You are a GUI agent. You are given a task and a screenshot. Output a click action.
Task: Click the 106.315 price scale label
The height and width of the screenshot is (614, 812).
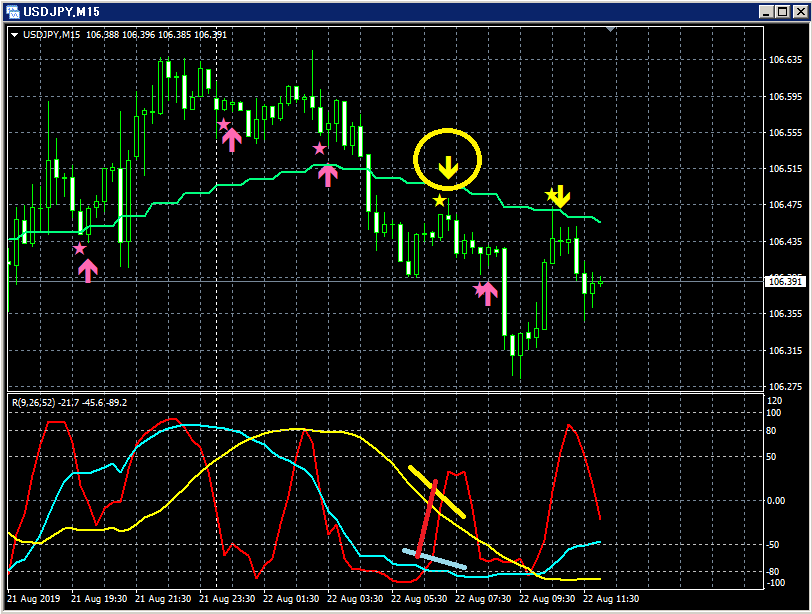785,350
